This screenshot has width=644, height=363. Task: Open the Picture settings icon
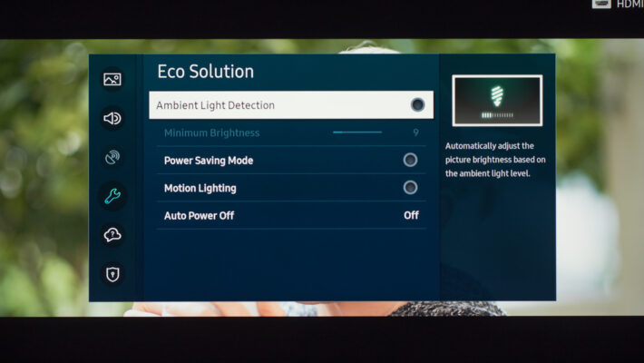point(112,79)
